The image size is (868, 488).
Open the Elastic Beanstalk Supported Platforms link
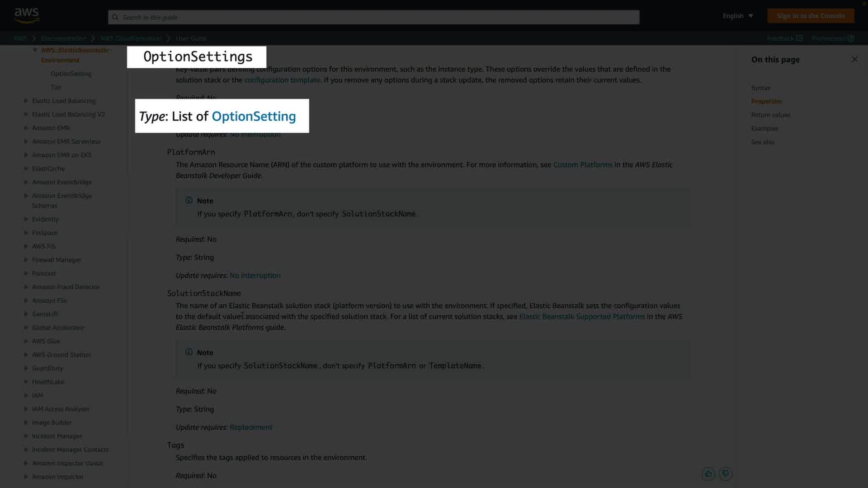click(582, 316)
